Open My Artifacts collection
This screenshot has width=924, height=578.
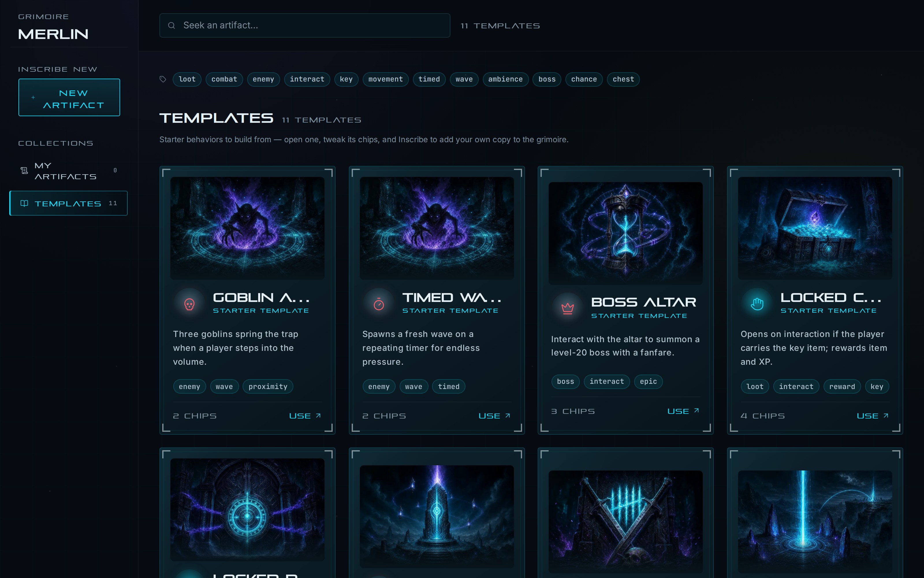(69, 171)
